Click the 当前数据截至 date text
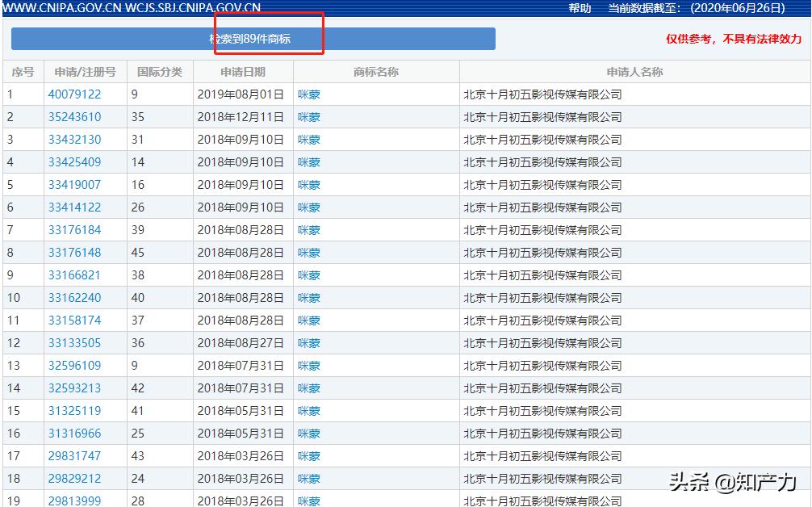Image resolution: width=812 pixels, height=507 pixels. tap(696, 8)
